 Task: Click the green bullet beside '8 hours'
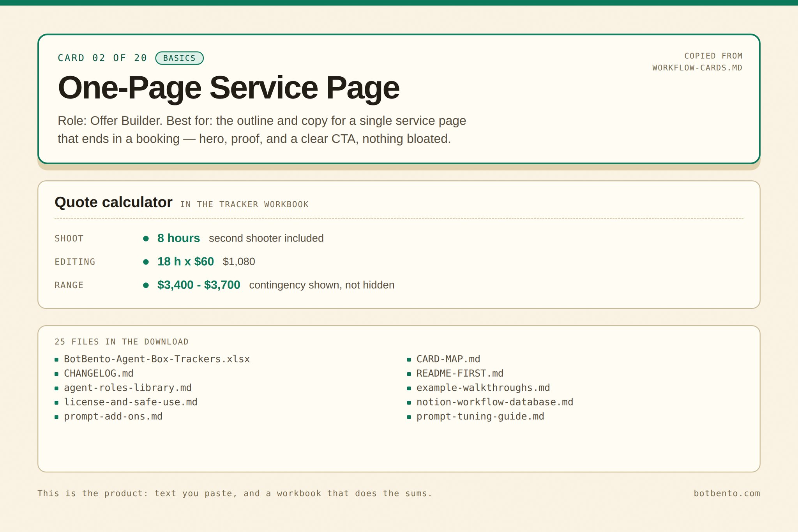(x=146, y=238)
